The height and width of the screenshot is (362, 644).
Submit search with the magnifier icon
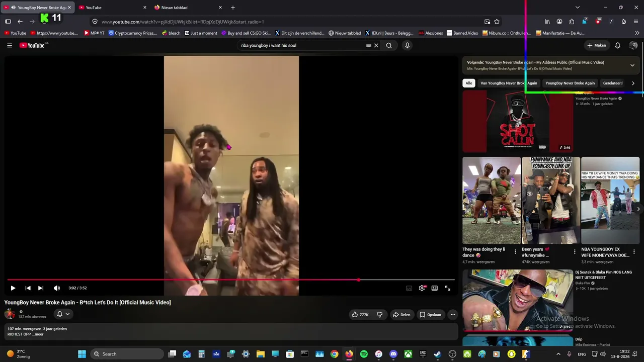(389, 45)
